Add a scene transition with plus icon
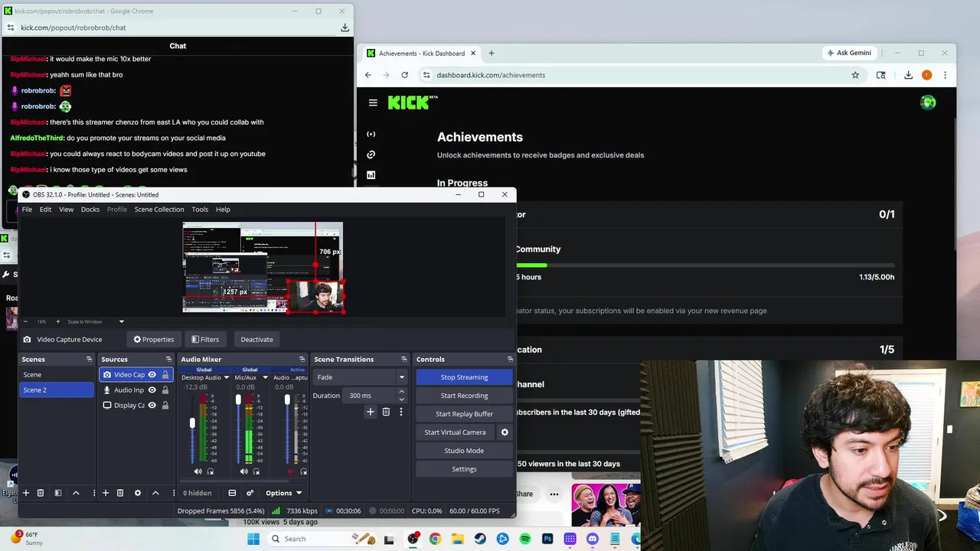980x551 pixels. (371, 412)
